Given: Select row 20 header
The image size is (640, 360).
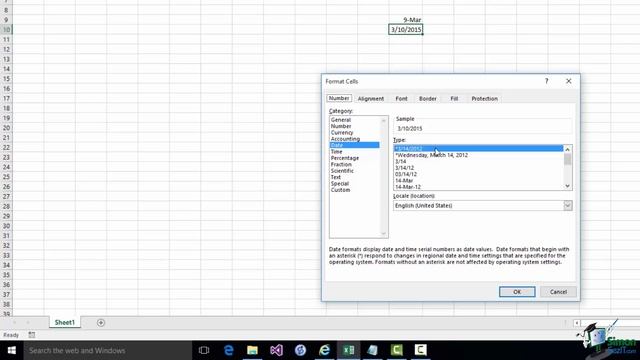Looking at the screenshot, I should point(6,128).
